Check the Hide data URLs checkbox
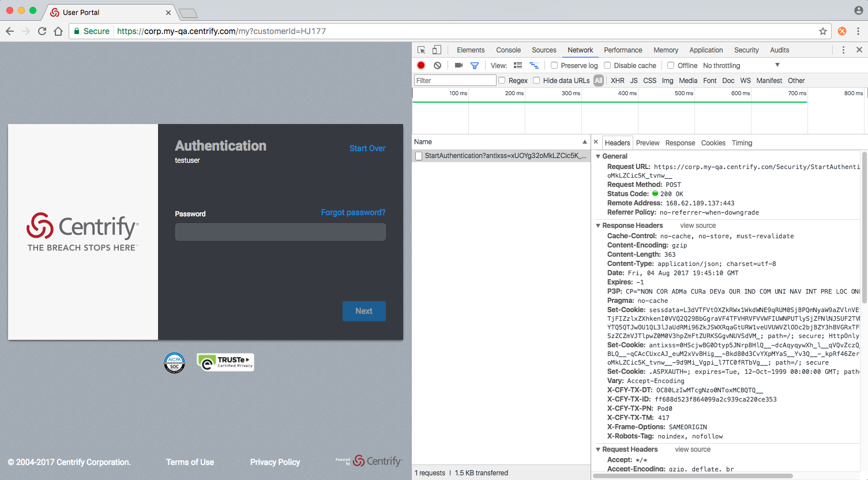This screenshot has height=480, width=868. (536, 80)
